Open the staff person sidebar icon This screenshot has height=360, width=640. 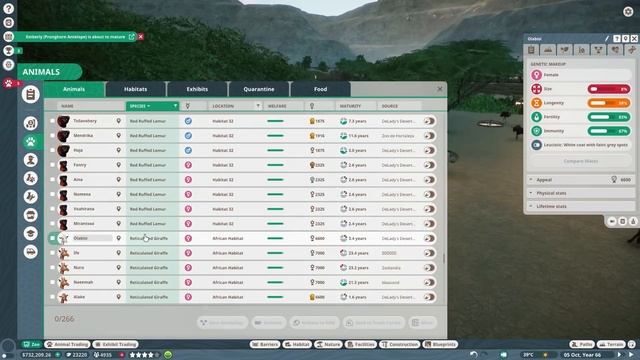click(31, 160)
